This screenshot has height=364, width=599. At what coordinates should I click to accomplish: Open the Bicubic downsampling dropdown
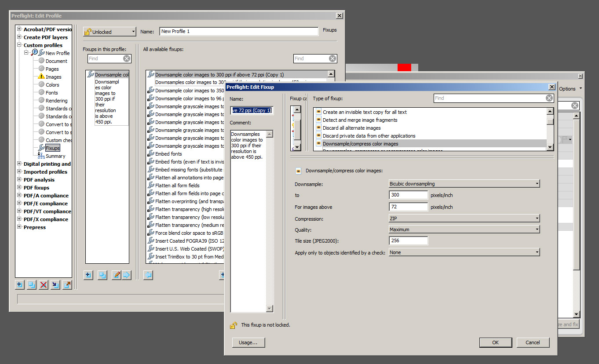[464, 184]
